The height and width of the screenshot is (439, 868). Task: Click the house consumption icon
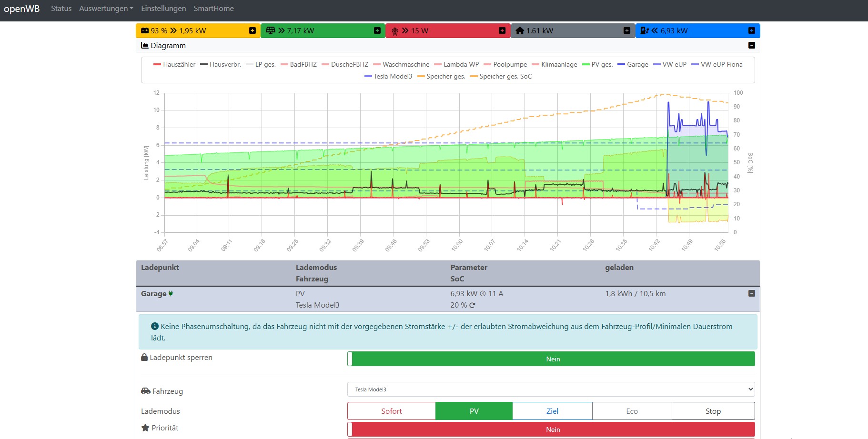click(520, 30)
